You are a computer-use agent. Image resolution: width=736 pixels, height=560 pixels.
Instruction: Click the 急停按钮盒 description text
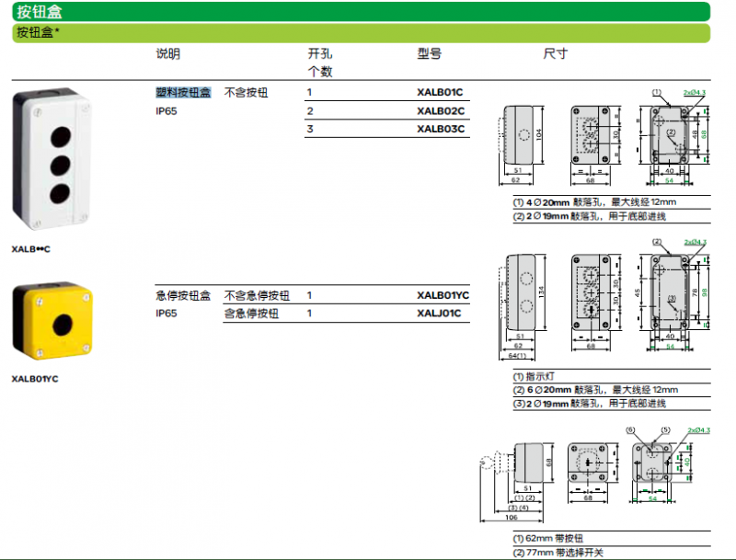tap(183, 295)
